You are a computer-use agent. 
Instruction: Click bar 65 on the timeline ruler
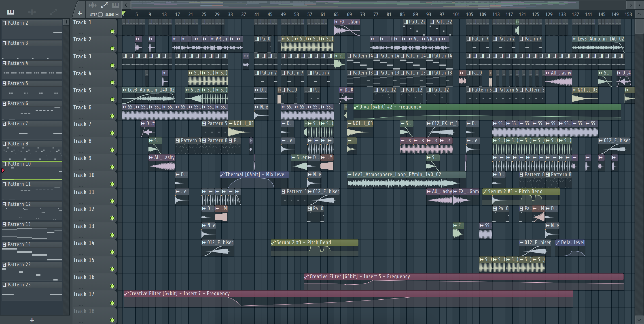[336, 15]
